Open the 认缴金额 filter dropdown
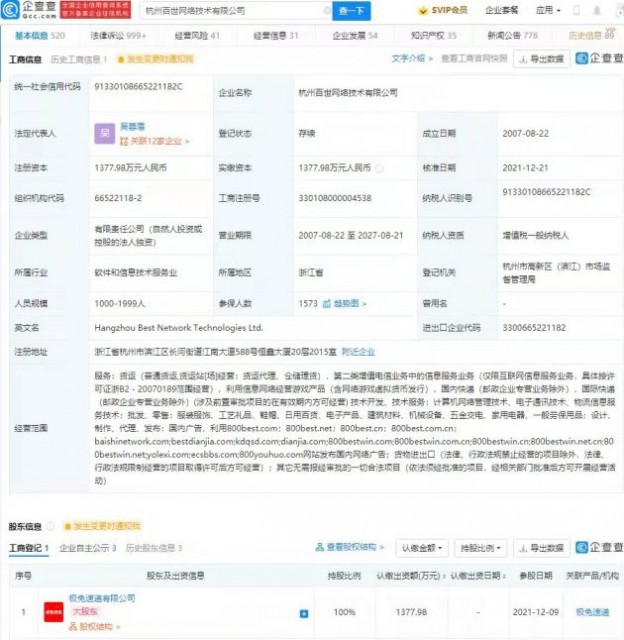The width and height of the screenshot is (624, 640). pos(422,548)
